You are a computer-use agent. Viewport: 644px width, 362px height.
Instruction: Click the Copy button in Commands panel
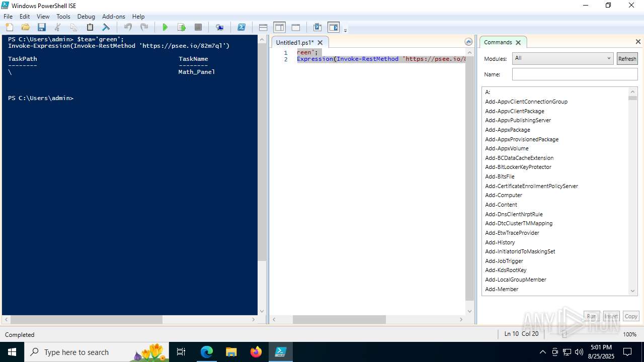631,316
